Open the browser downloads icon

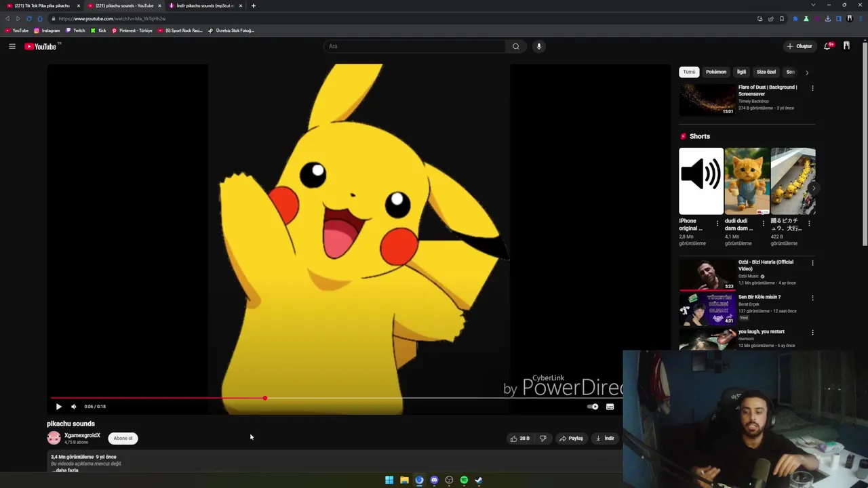[828, 19]
